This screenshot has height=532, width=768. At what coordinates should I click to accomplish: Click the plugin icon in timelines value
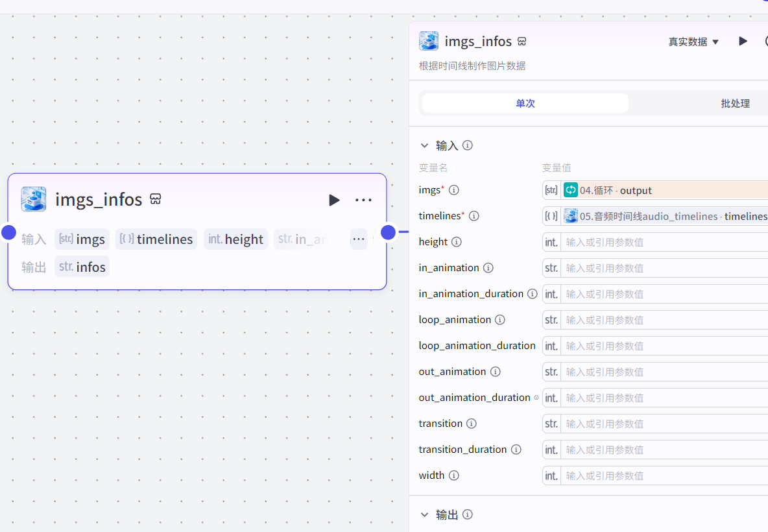pyautogui.click(x=571, y=216)
